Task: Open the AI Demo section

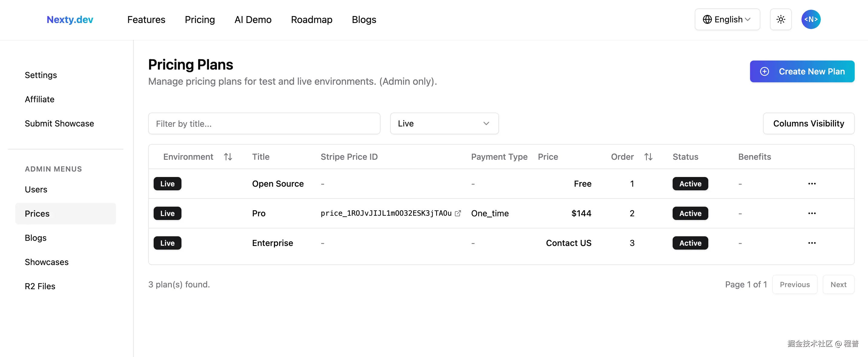Action: (253, 20)
